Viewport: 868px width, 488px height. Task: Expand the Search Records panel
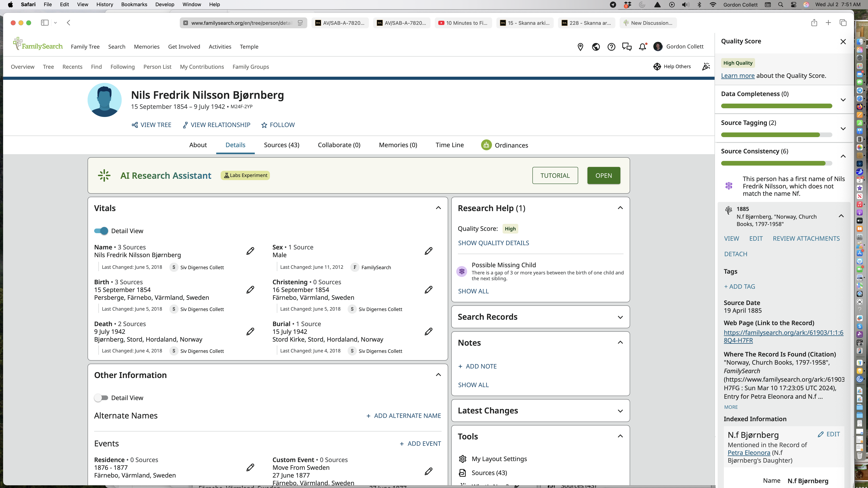point(620,317)
